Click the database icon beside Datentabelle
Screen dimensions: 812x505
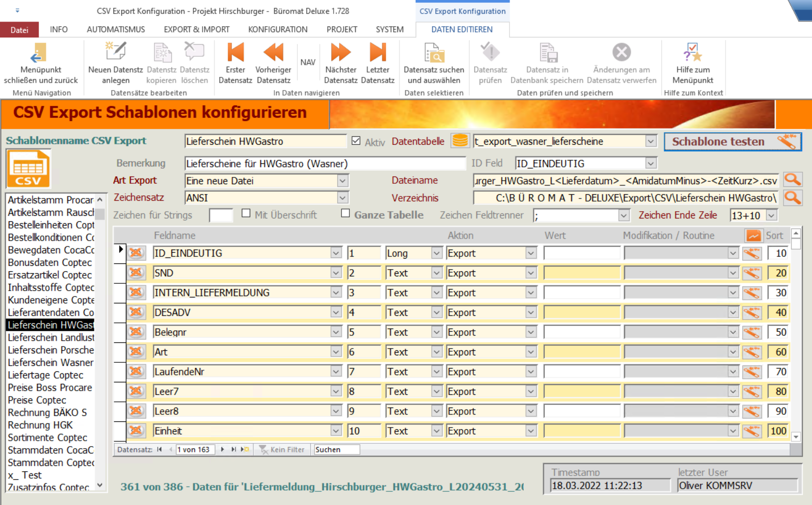click(460, 141)
